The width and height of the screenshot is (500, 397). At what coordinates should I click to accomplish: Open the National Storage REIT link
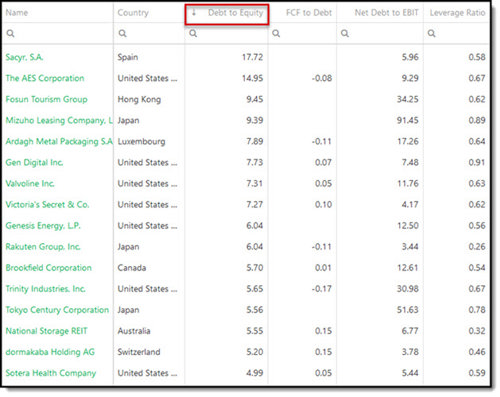[x=46, y=331]
